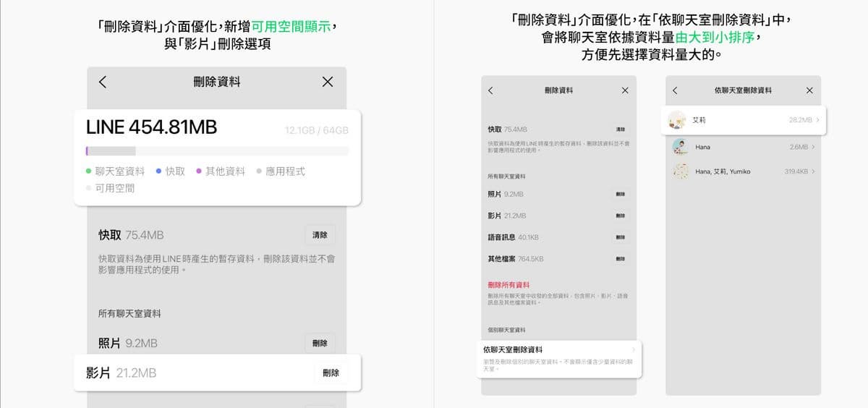Viewport: 868px width, 408px height.
Task: Tap the back arrow in the large 刪除資料 screen
Action: pyautogui.click(x=103, y=82)
